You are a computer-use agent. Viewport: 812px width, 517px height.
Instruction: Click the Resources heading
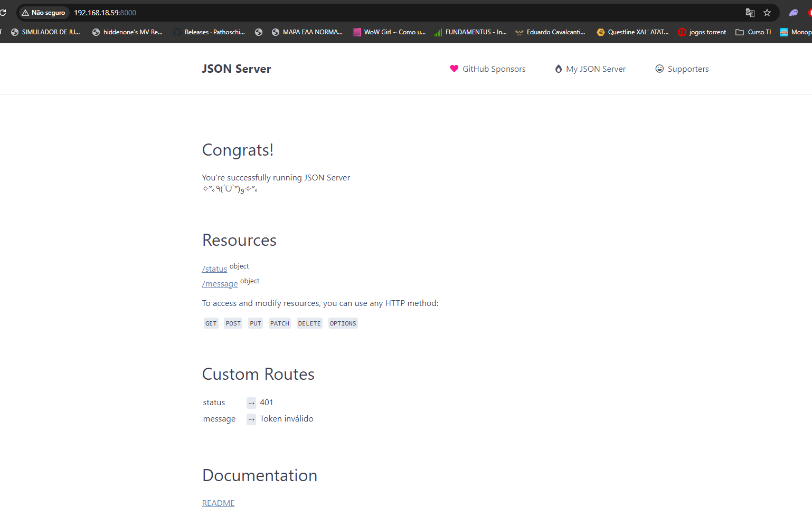(239, 241)
